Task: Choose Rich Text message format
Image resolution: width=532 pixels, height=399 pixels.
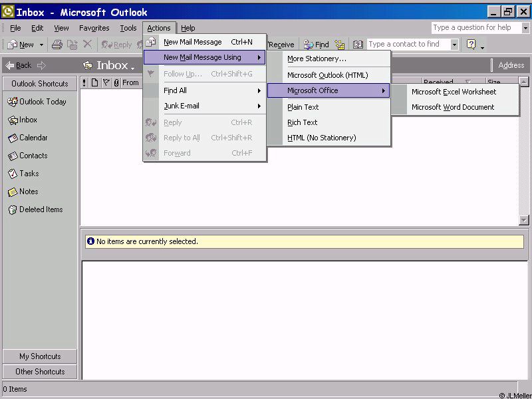Action: click(x=329, y=122)
